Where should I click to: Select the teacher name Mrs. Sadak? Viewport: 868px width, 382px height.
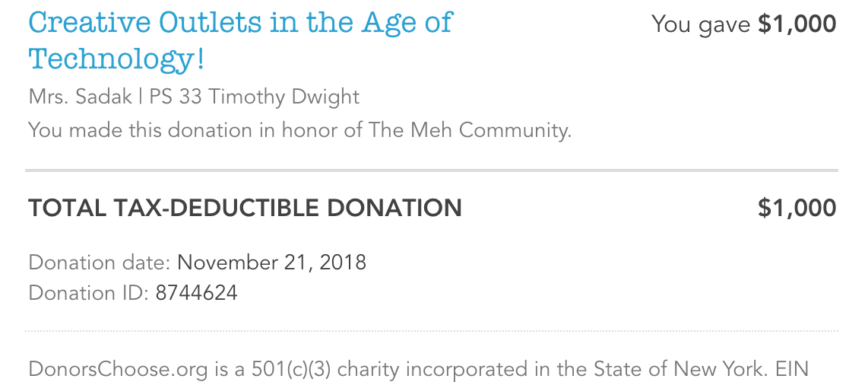[81, 97]
